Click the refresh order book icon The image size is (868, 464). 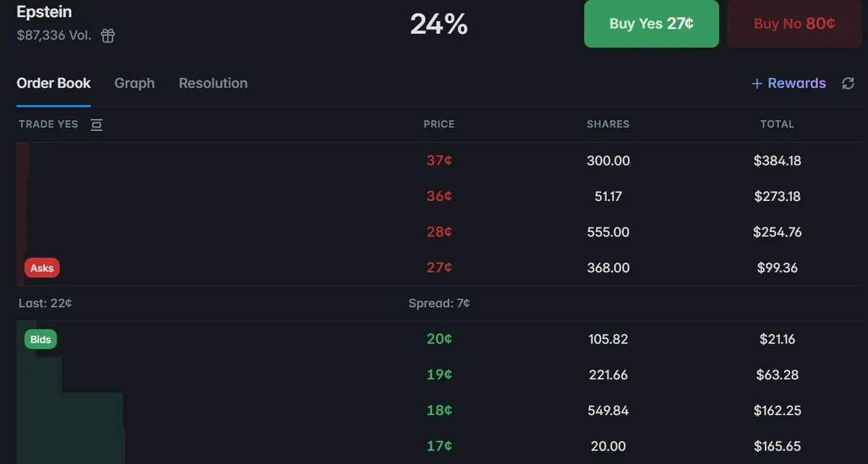[x=848, y=84]
